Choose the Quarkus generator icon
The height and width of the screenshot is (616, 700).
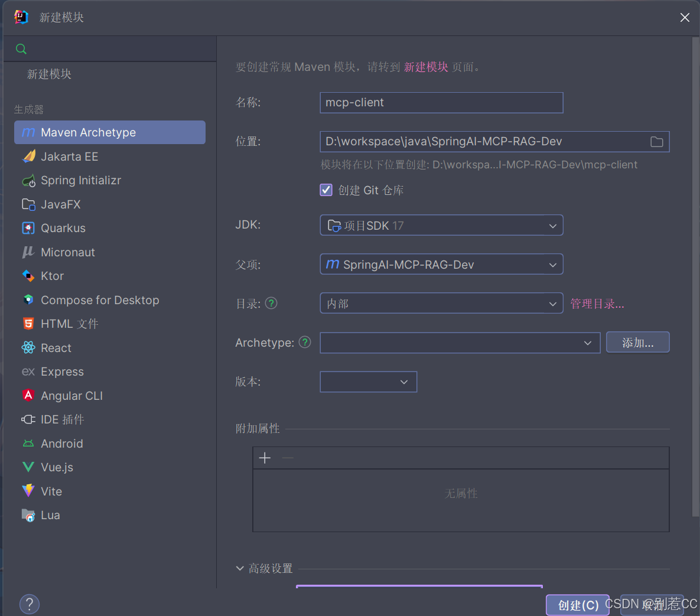pyautogui.click(x=28, y=228)
